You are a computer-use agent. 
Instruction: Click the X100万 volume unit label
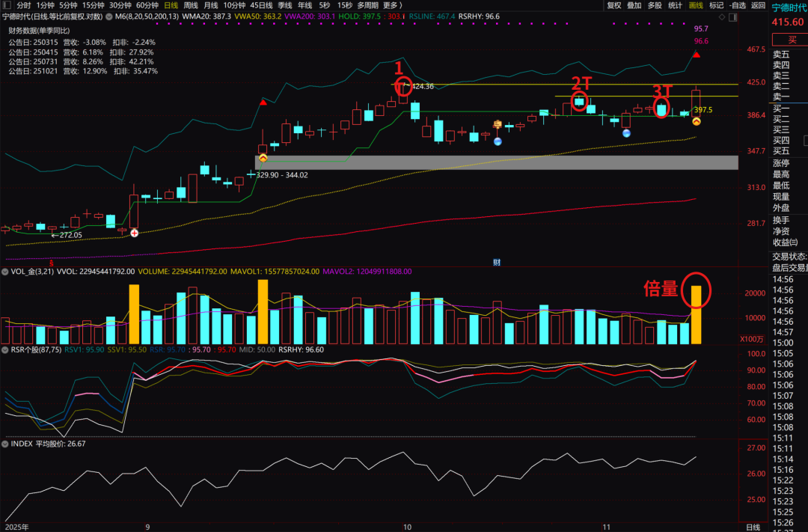click(752, 339)
